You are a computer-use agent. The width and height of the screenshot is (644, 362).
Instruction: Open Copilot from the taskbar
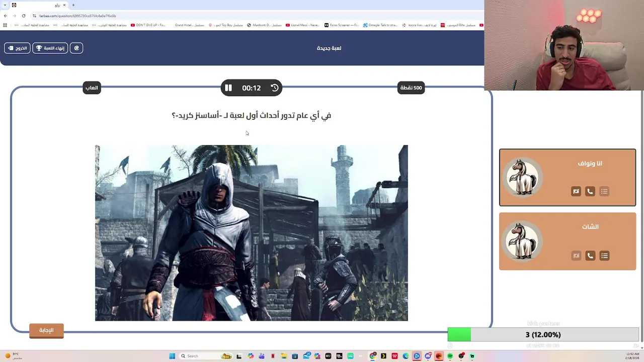(251, 356)
